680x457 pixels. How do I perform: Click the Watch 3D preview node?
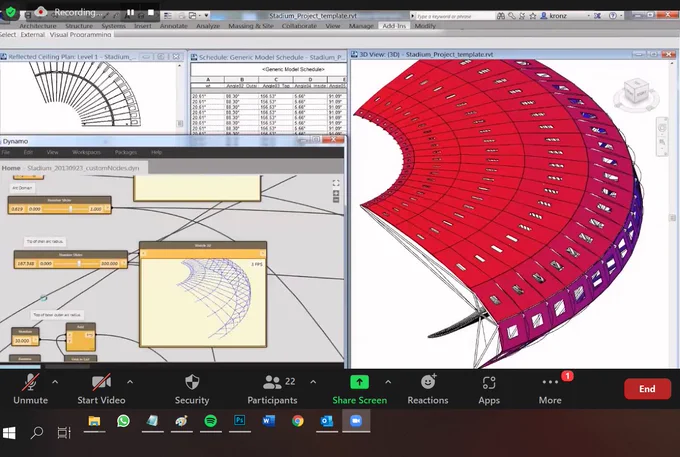(x=203, y=294)
